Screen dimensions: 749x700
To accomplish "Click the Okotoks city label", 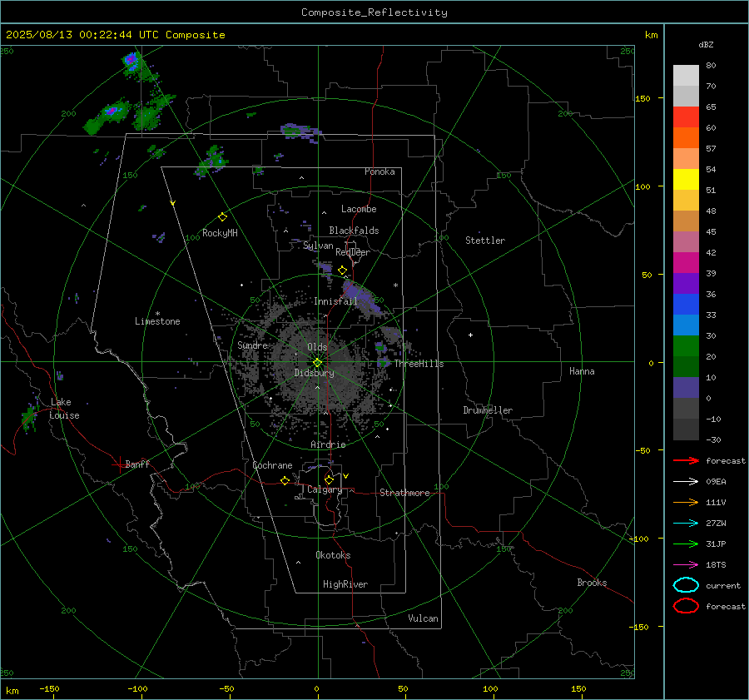I will (333, 555).
